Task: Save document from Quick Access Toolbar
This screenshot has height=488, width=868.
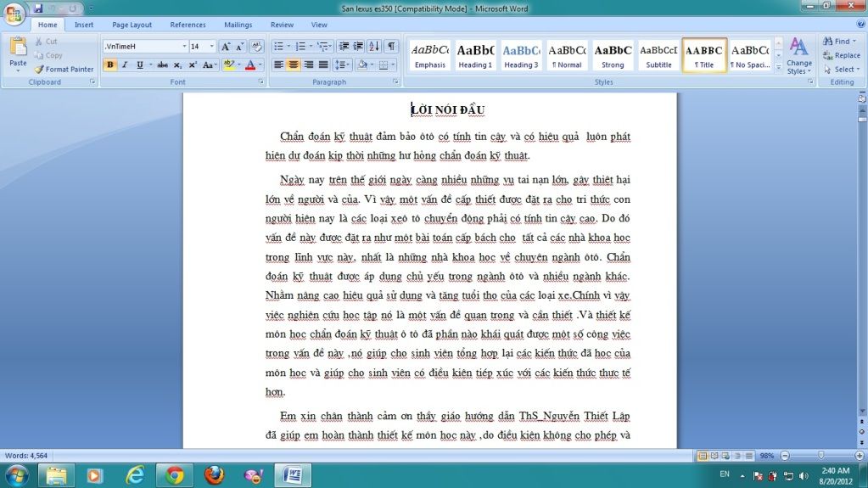Action: 38,8
